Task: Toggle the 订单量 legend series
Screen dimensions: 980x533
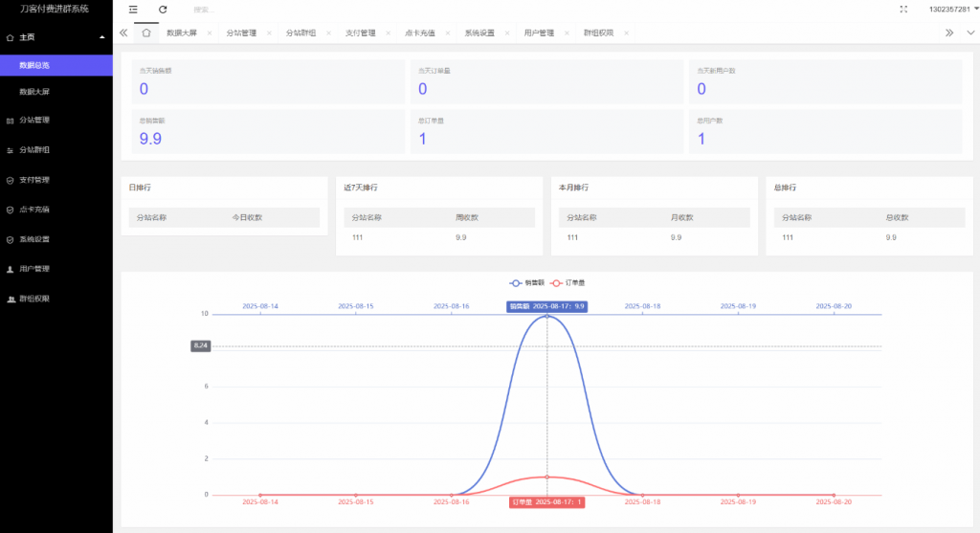Action: 568,283
